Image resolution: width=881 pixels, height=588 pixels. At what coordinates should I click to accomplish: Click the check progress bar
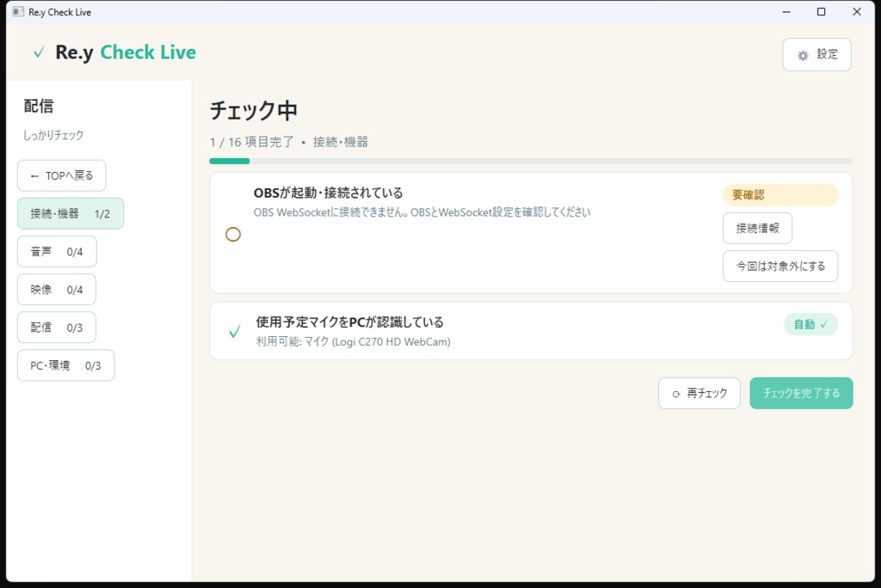[x=531, y=161]
